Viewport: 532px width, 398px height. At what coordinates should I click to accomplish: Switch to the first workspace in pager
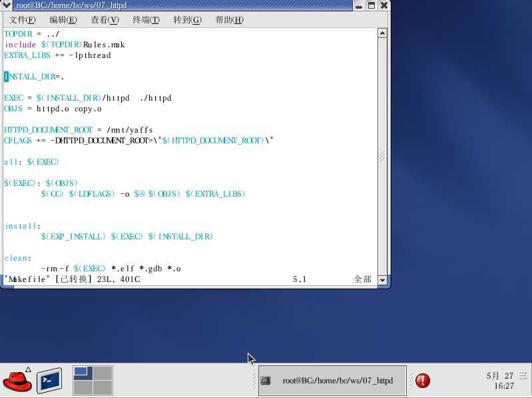pos(83,373)
